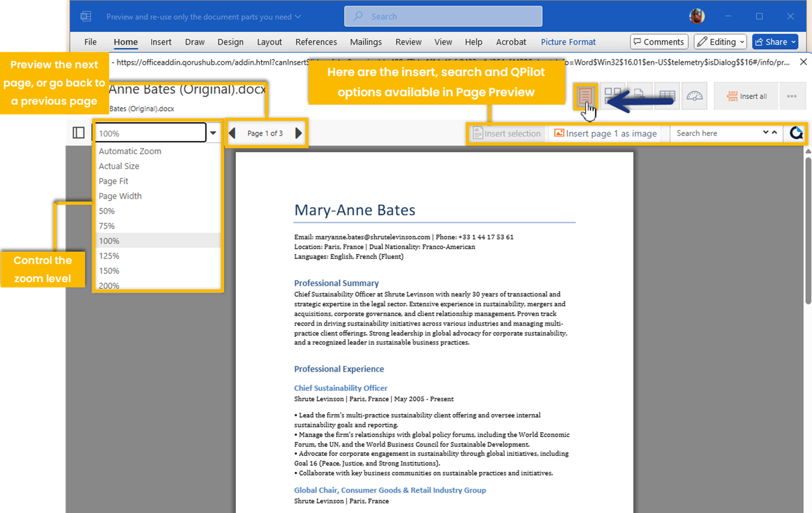Open the user account profile picture
This screenshot has height=513, width=812.
[x=696, y=16]
